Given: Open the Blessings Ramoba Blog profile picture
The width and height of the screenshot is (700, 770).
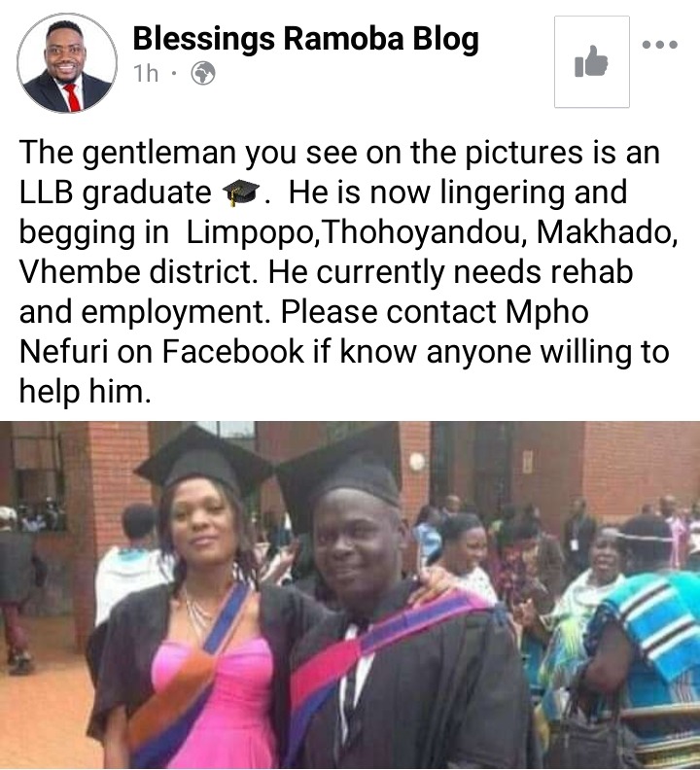Looking at the screenshot, I should point(67,63).
